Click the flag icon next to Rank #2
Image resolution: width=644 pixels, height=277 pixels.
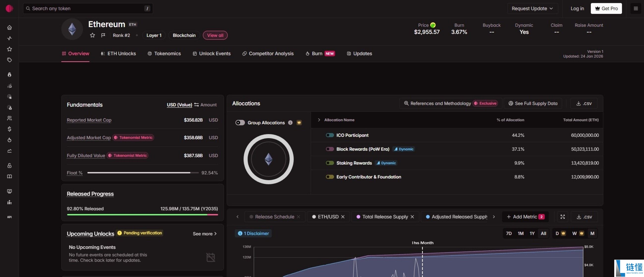pos(103,35)
